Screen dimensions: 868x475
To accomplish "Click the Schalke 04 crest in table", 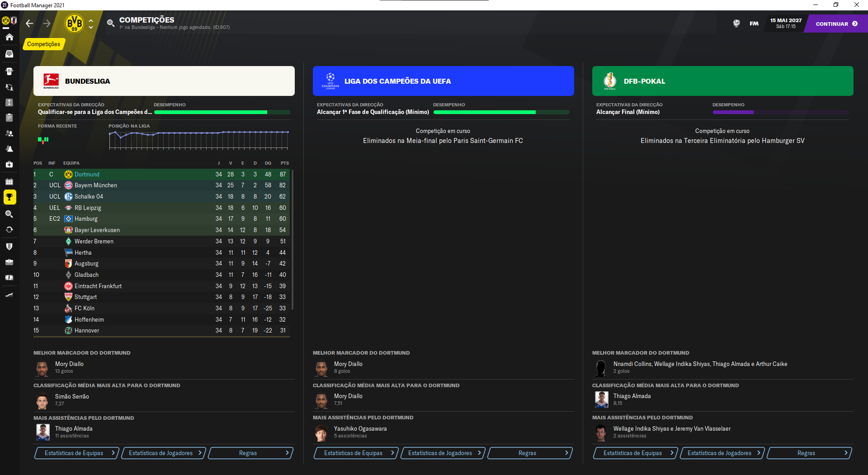I will point(68,197).
